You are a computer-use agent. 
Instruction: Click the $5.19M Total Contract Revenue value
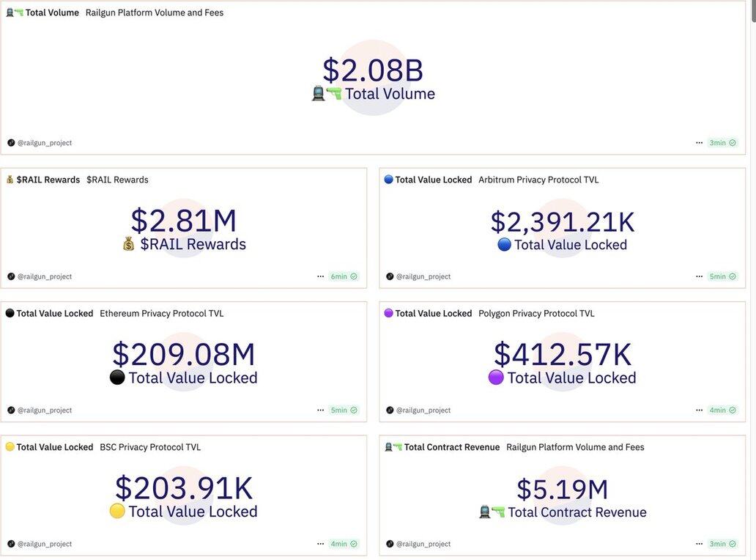click(x=562, y=490)
